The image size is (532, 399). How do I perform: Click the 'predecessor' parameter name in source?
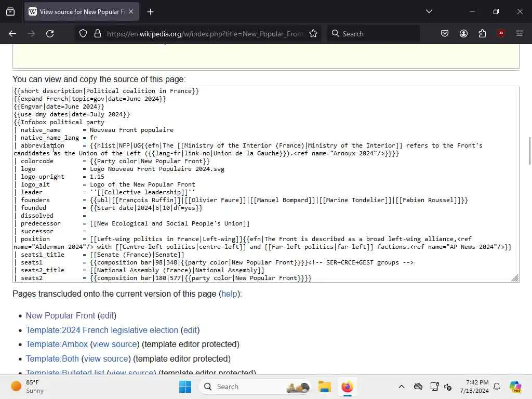coord(41,223)
